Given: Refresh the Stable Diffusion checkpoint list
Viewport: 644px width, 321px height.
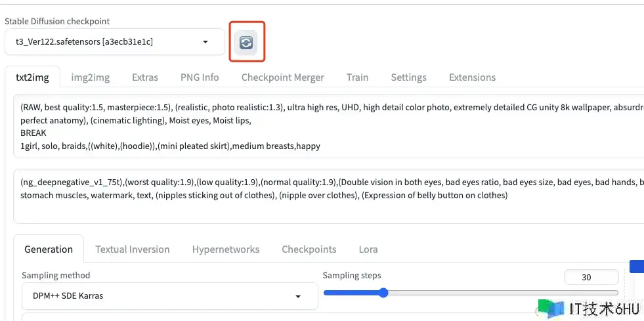Looking at the screenshot, I should pos(246,42).
